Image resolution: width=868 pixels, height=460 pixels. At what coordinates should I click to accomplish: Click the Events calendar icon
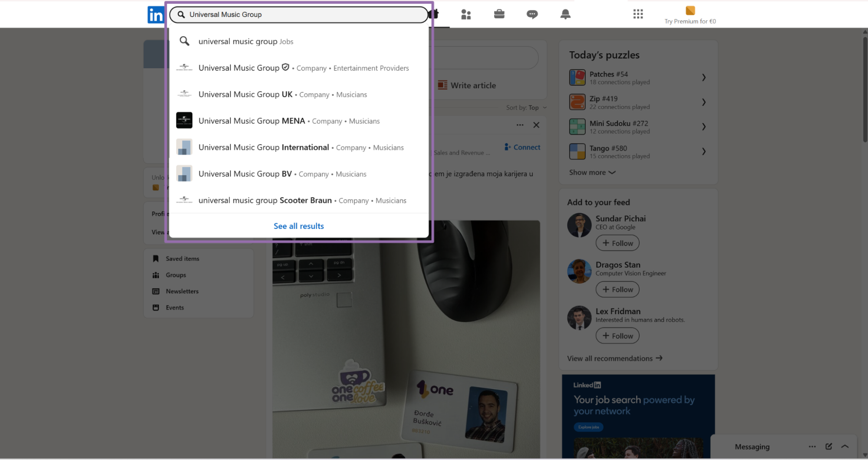[x=156, y=308]
